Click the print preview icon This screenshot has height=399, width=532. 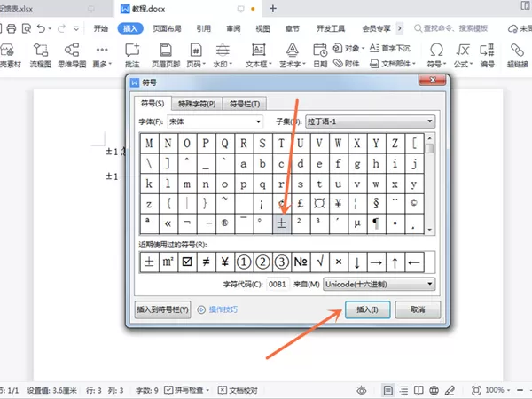click(27, 29)
